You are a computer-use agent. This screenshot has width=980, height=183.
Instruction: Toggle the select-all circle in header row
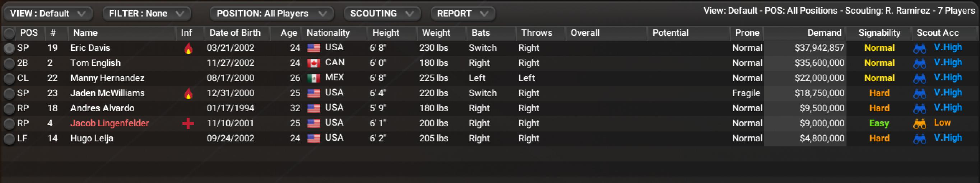pos(9,33)
